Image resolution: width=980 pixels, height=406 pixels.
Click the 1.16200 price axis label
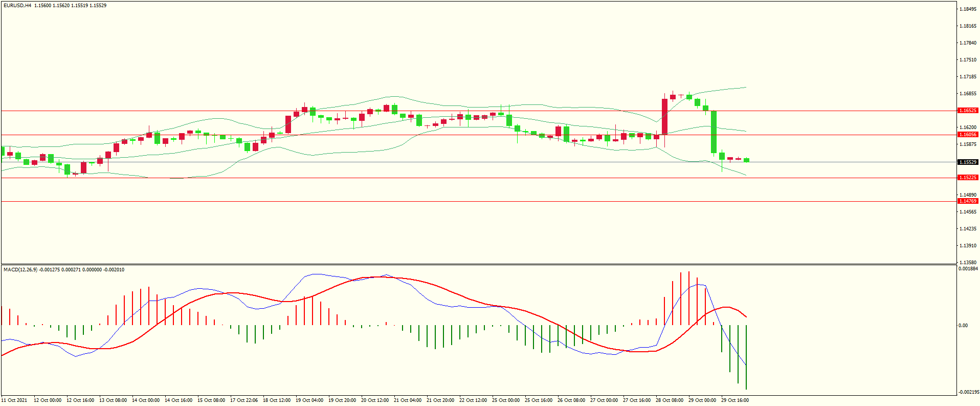[968, 127]
